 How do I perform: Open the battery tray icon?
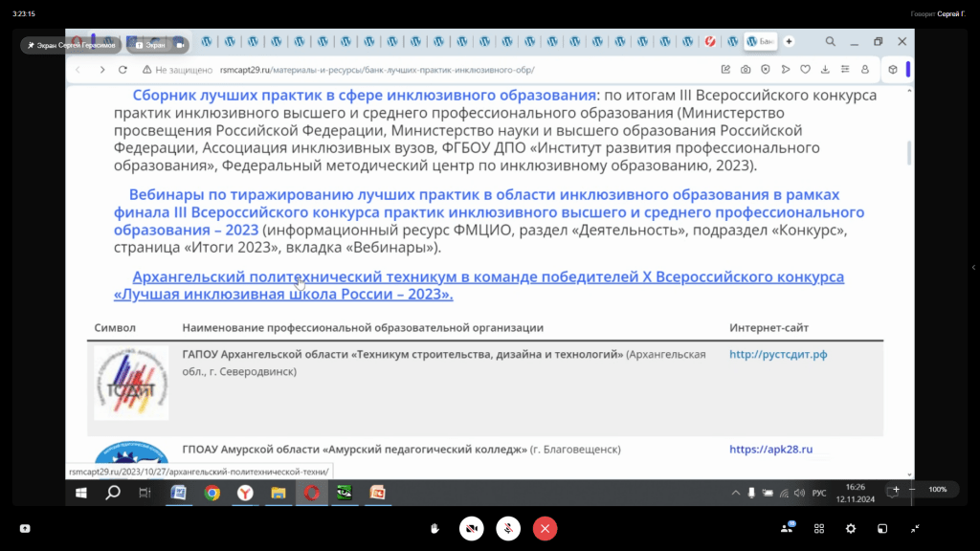[x=768, y=493]
